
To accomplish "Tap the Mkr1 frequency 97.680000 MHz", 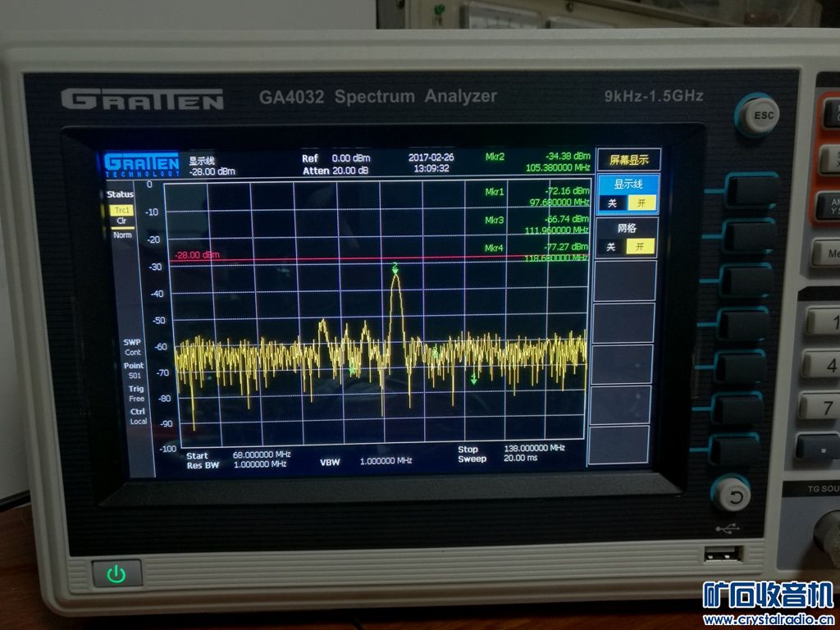I will (559, 202).
